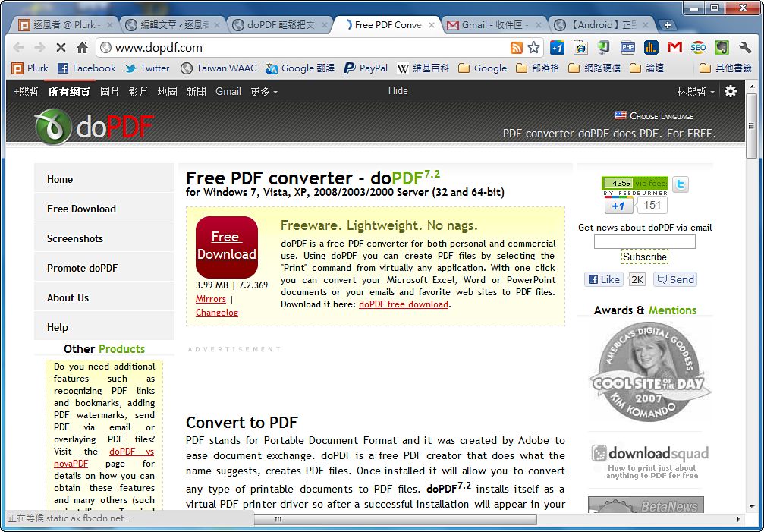Open the downloadsquad mention
Viewport: 764px width, 532px height.
click(x=649, y=461)
